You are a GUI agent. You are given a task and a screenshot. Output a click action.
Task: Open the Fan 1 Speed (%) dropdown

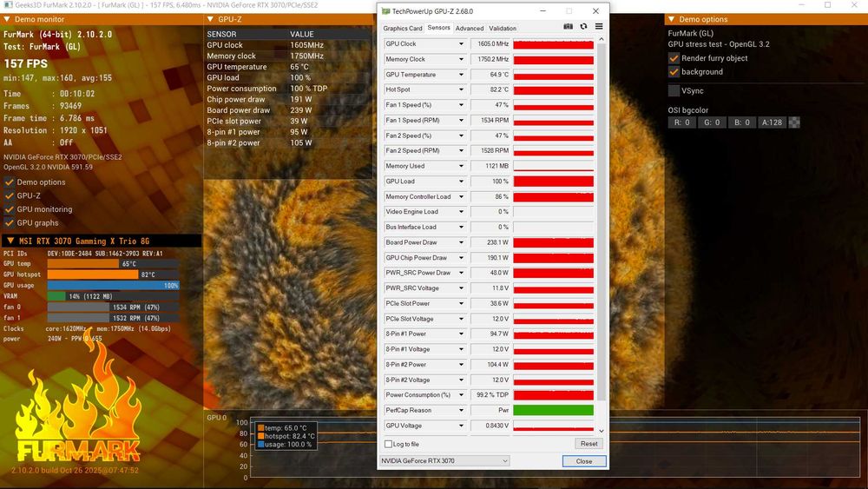(461, 105)
